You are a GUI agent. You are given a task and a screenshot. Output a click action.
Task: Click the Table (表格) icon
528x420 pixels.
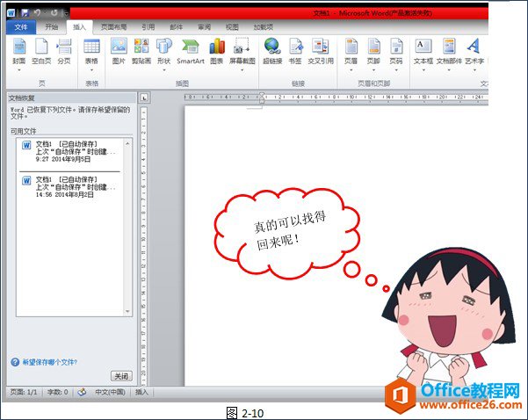click(x=91, y=47)
